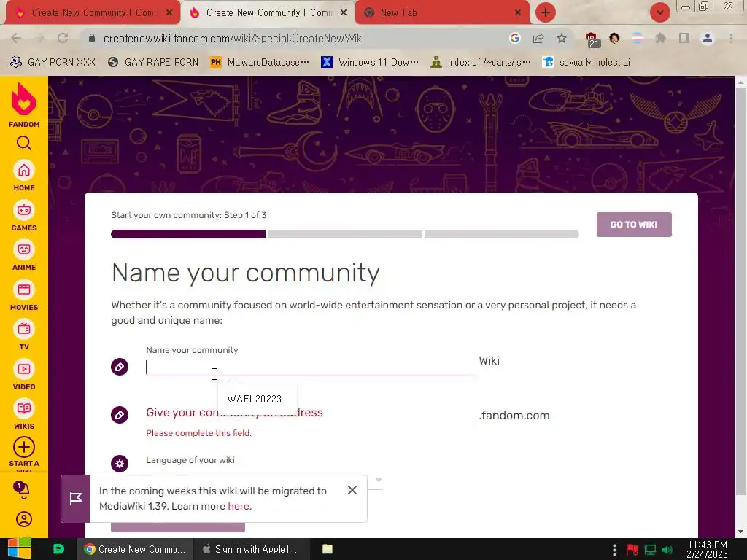Click the Start a Wiki plus icon
The image size is (747, 560).
click(24, 448)
